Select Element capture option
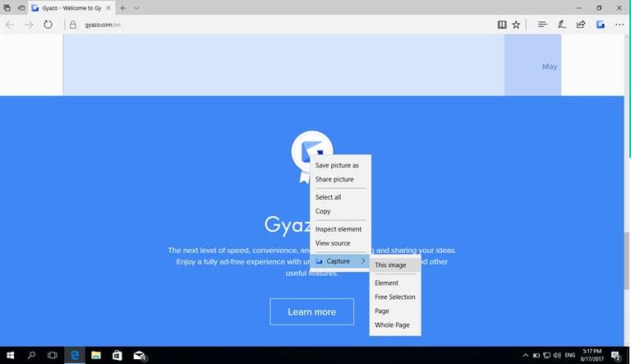This screenshot has height=364, width=631. 395,283
